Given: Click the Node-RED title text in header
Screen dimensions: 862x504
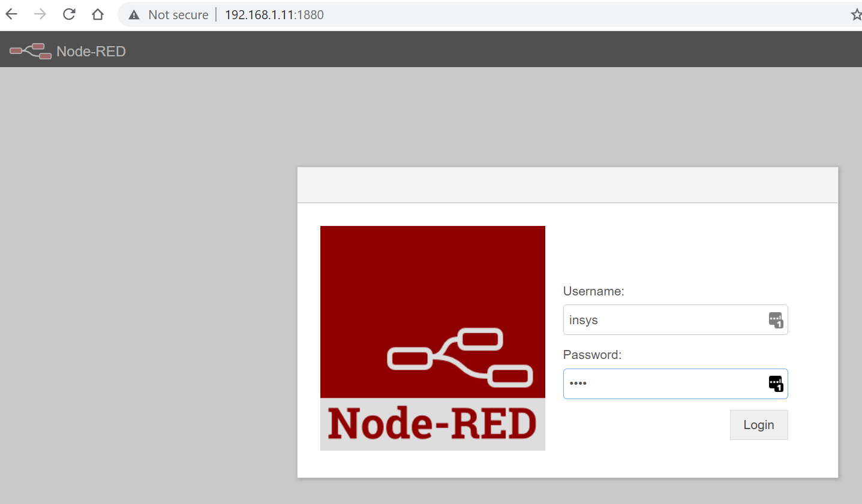Looking at the screenshot, I should click(x=91, y=52).
